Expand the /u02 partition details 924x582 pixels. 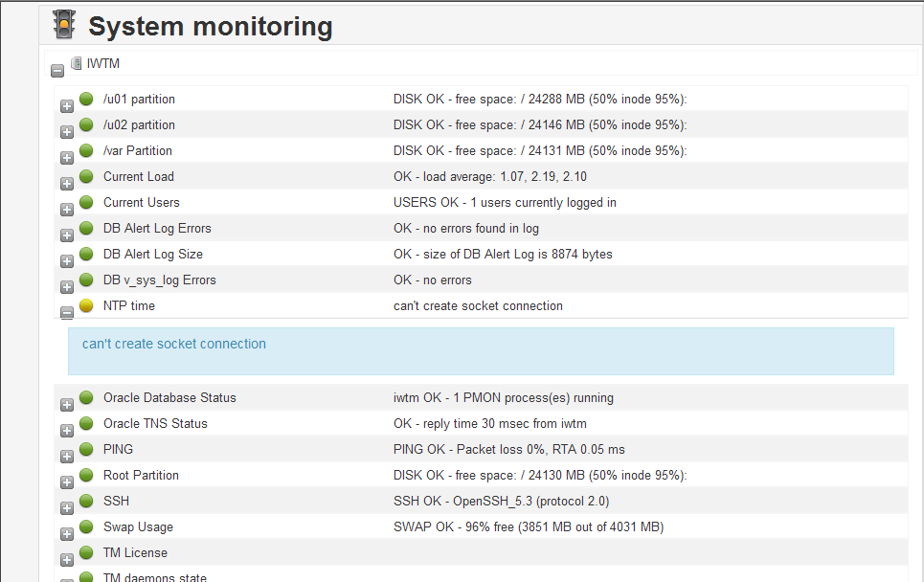point(67,131)
